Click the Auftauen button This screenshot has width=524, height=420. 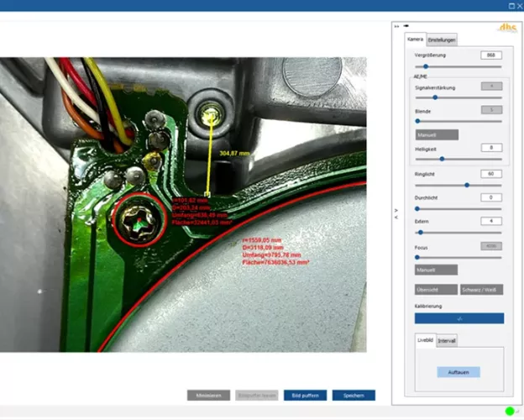458,371
